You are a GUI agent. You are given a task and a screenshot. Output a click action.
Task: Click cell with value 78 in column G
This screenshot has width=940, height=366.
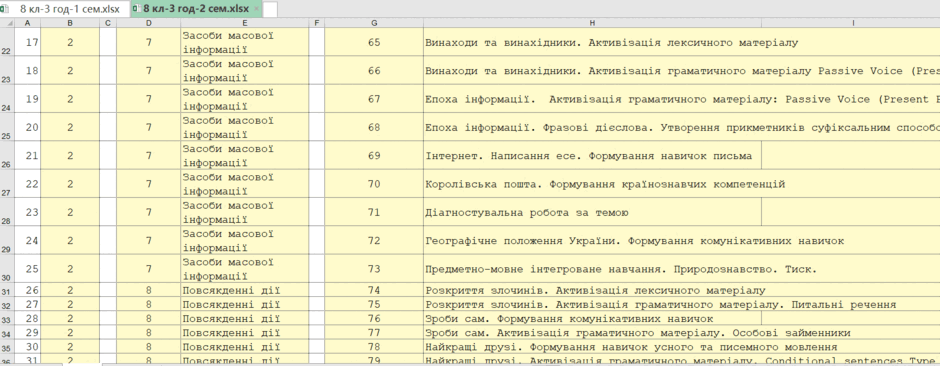point(374,346)
